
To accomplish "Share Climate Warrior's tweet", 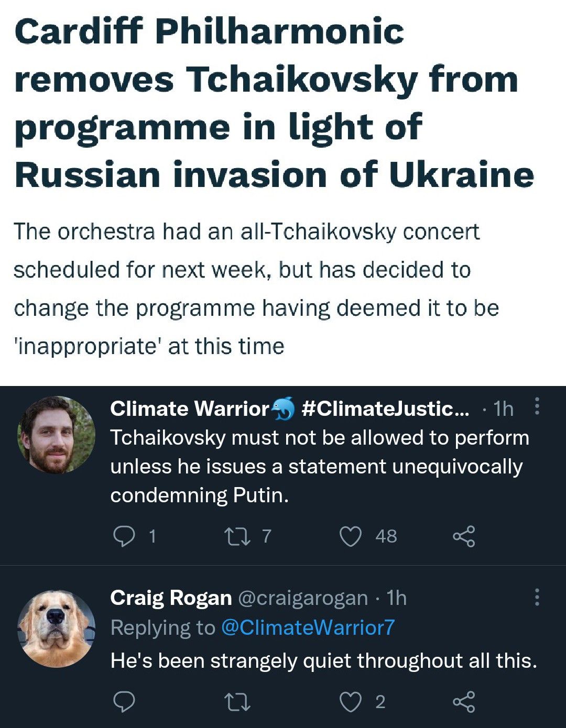I will 464,536.
